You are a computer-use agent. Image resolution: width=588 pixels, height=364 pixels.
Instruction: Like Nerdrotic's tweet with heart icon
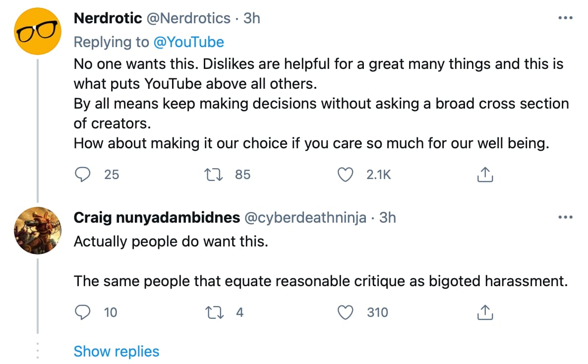point(346,175)
